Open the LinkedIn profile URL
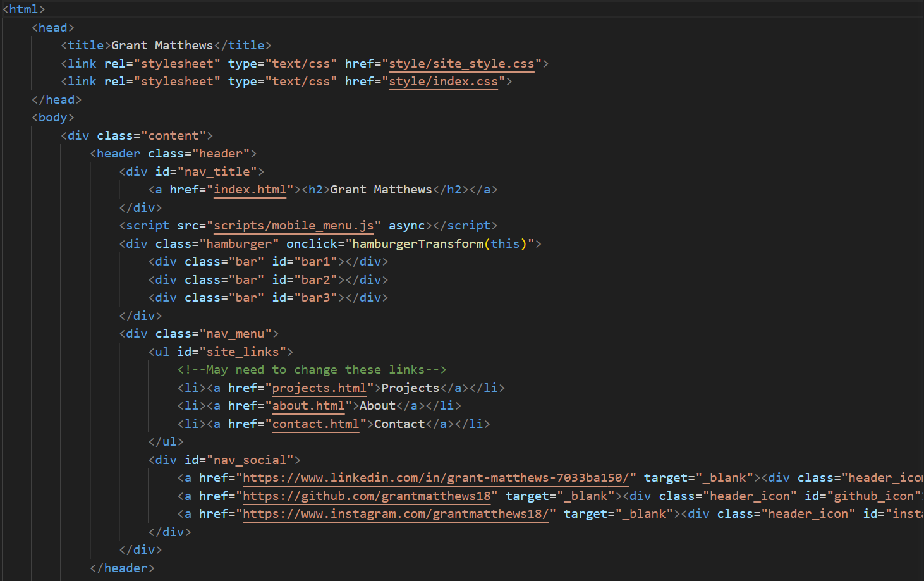This screenshot has width=924, height=581. [436, 478]
